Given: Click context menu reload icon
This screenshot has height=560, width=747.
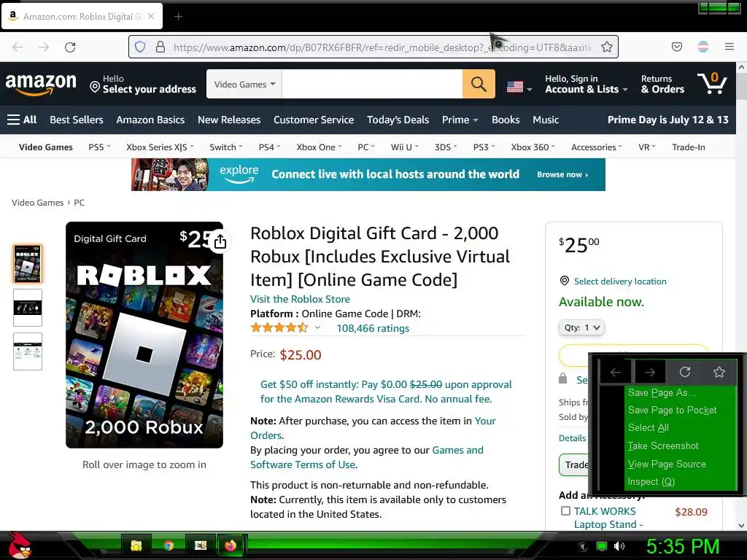Looking at the screenshot, I should pyautogui.click(x=685, y=372).
